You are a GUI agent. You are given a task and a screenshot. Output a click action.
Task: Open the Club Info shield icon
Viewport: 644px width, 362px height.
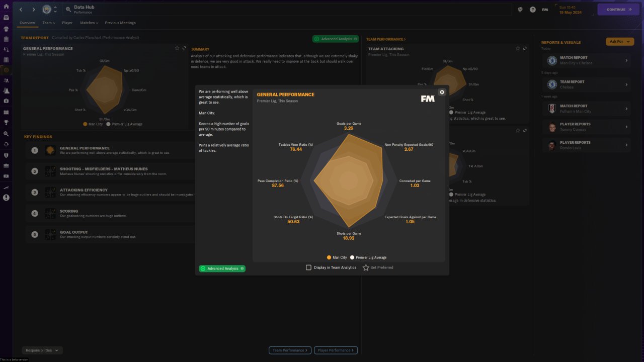[6, 155]
